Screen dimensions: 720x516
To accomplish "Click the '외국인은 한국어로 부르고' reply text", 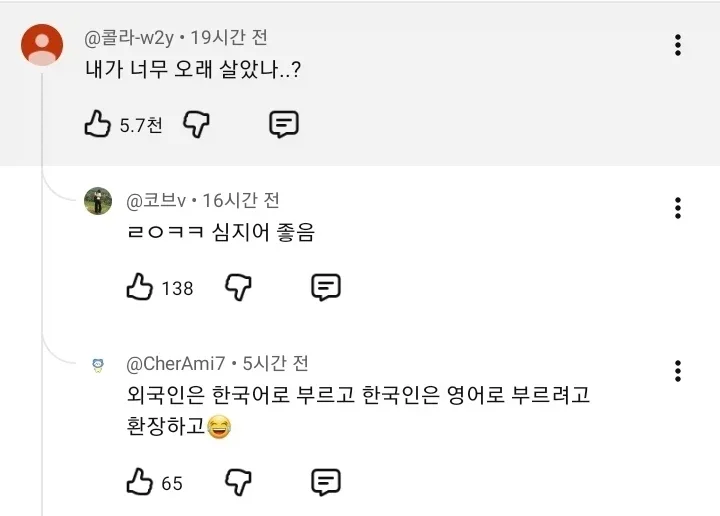I will tap(241, 395).
